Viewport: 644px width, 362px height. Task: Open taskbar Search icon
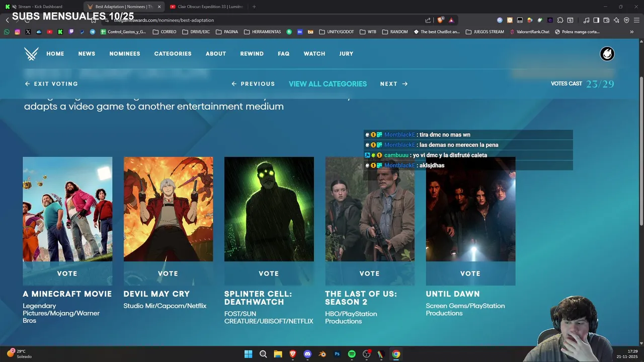[x=263, y=354]
